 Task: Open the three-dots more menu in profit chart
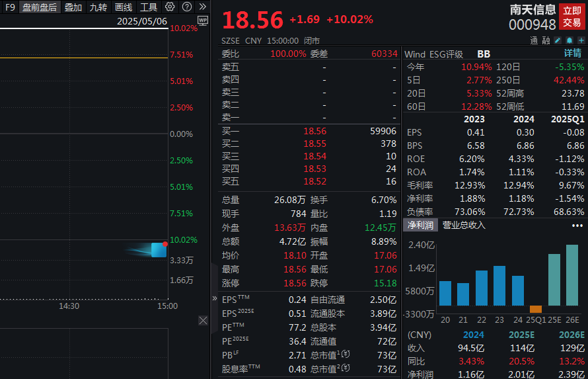click(x=577, y=226)
